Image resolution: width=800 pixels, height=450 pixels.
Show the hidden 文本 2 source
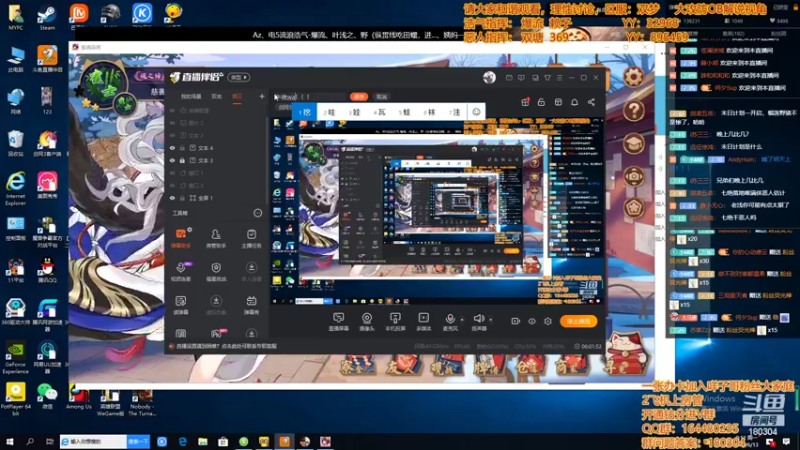click(172, 135)
